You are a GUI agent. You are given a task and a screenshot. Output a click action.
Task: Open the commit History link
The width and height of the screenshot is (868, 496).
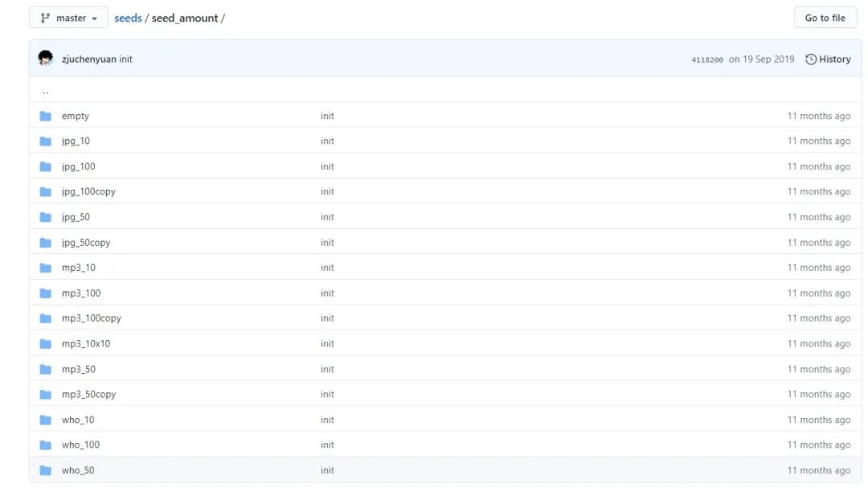pyautogui.click(x=834, y=59)
